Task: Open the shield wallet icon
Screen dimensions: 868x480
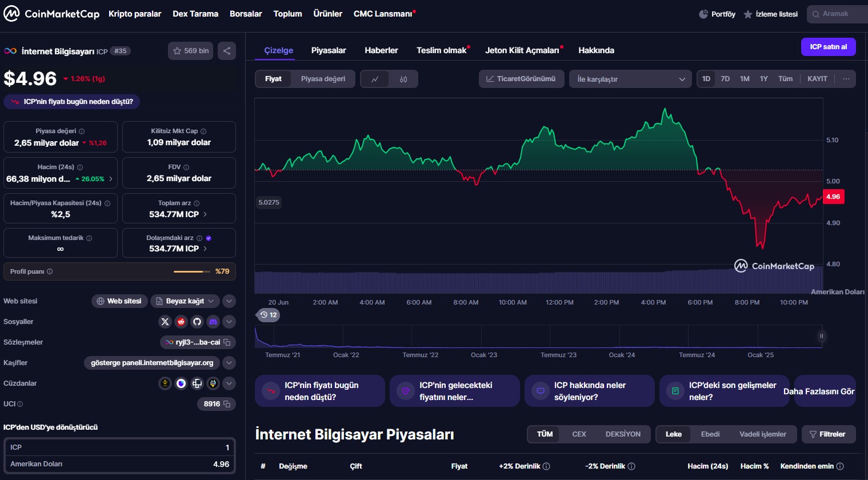Action: (x=181, y=383)
